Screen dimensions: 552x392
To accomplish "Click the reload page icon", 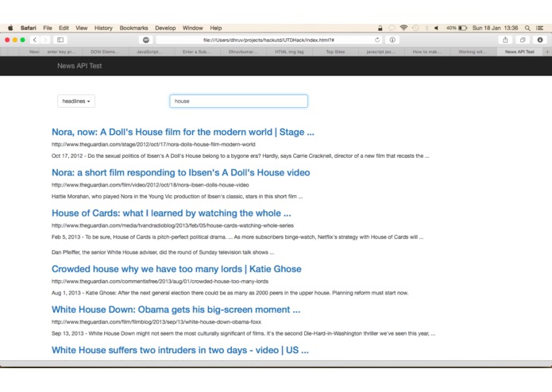I will click(377, 40).
